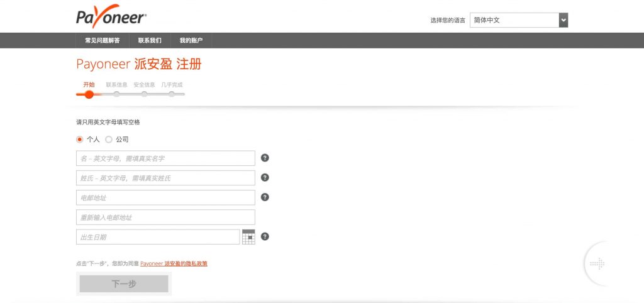Focus the 姓氏 last name input field
This screenshot has height=303, width=644.
165,178
